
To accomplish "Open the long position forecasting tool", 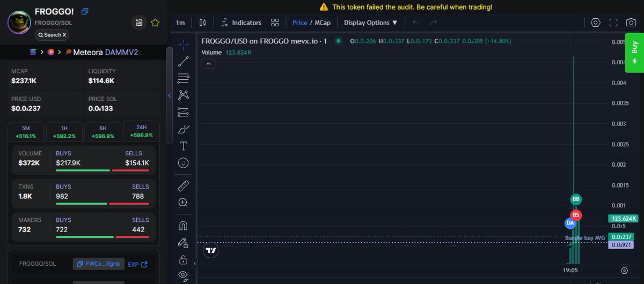I will point(184,112).
